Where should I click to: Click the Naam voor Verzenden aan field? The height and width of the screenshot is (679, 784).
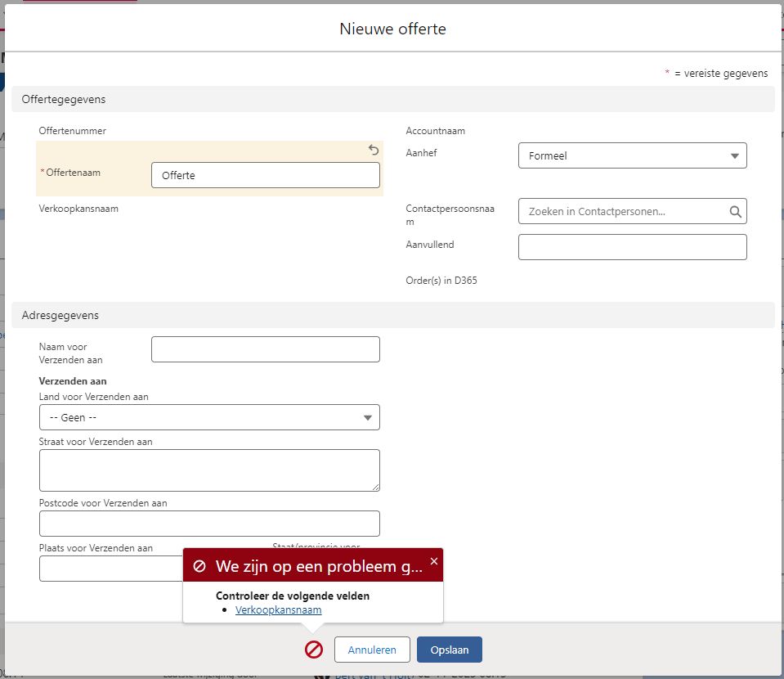click(x=266, y=349)
